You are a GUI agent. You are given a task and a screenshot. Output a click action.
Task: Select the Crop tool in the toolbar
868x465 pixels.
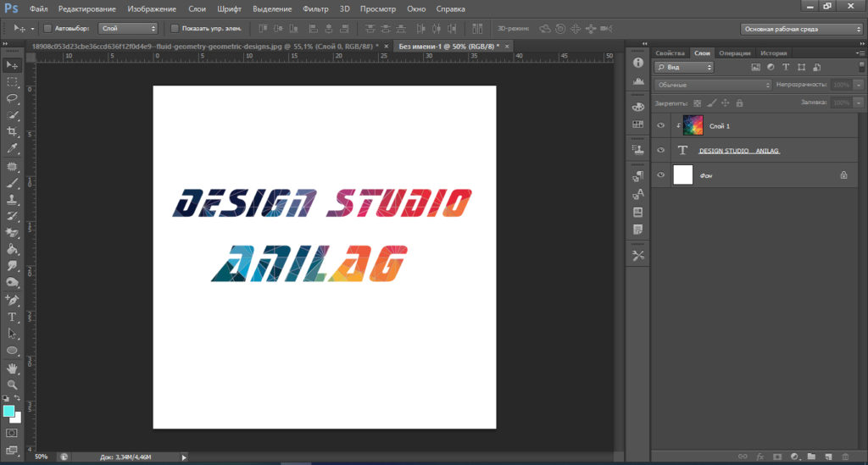(12, 131)
